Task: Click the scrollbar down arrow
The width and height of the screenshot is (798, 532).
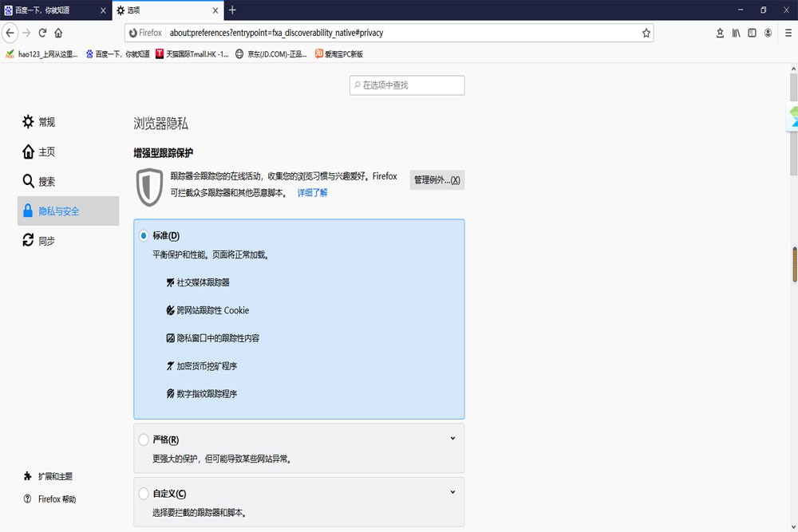Action: [x=793, y=527]
